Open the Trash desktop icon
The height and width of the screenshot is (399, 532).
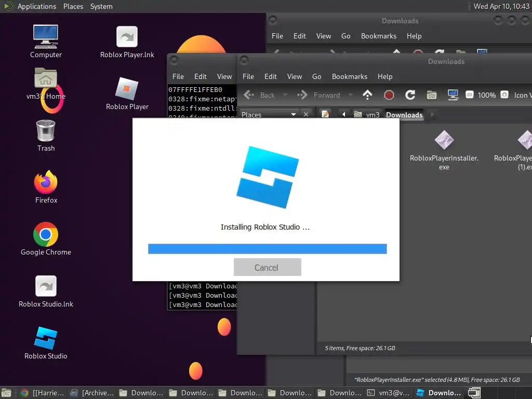click(x=46, y=136)
